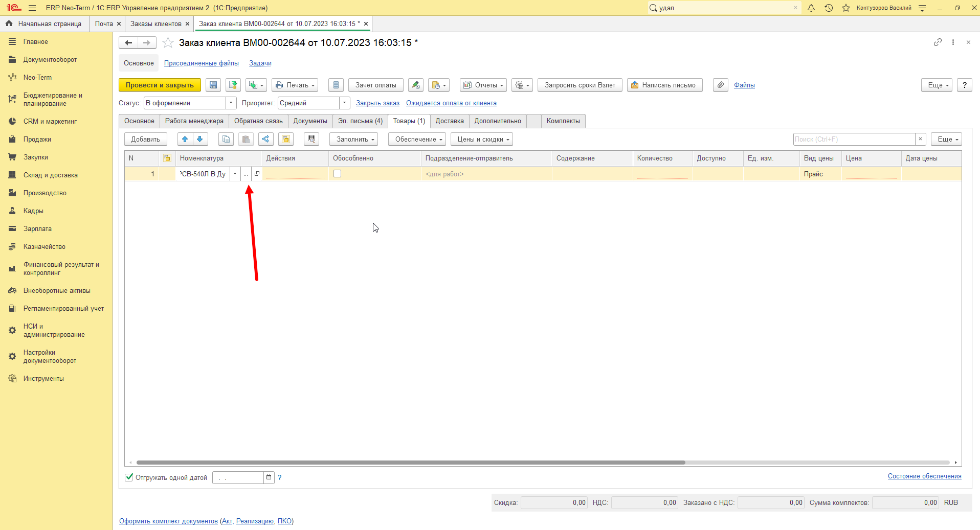Save the document with the floppy disk icon
Image resolution: width=980 pixels, height=530 pixels.
click(x=213, y=85)
